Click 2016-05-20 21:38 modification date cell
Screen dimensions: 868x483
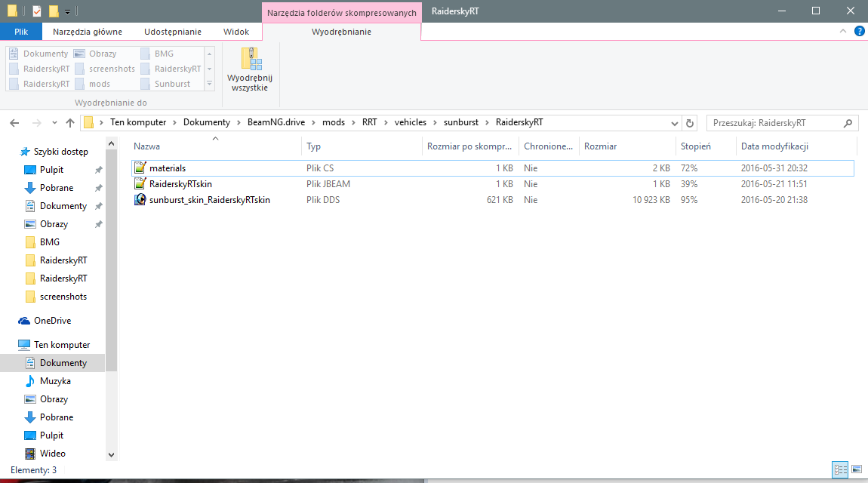tap(774, 200)
